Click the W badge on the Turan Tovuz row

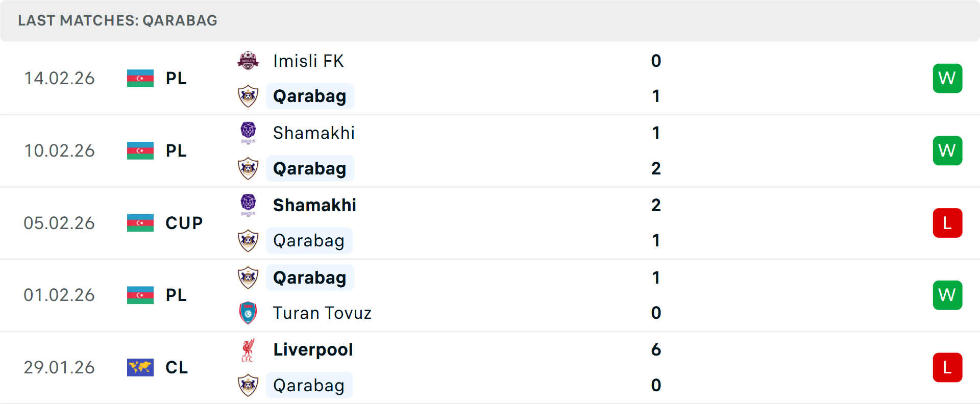(x=947, y=295)
